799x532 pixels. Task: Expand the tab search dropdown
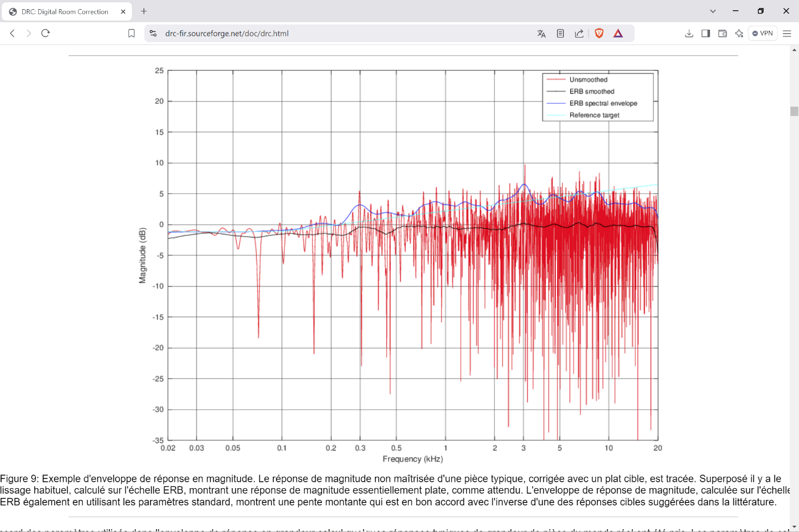tap(713, 11)
